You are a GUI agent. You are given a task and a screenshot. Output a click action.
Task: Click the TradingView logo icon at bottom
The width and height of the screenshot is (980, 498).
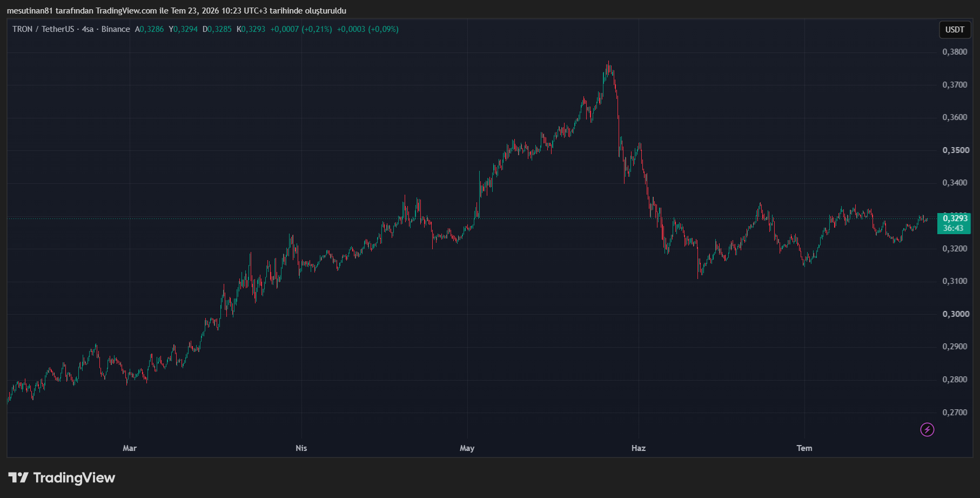pos(18,477)
